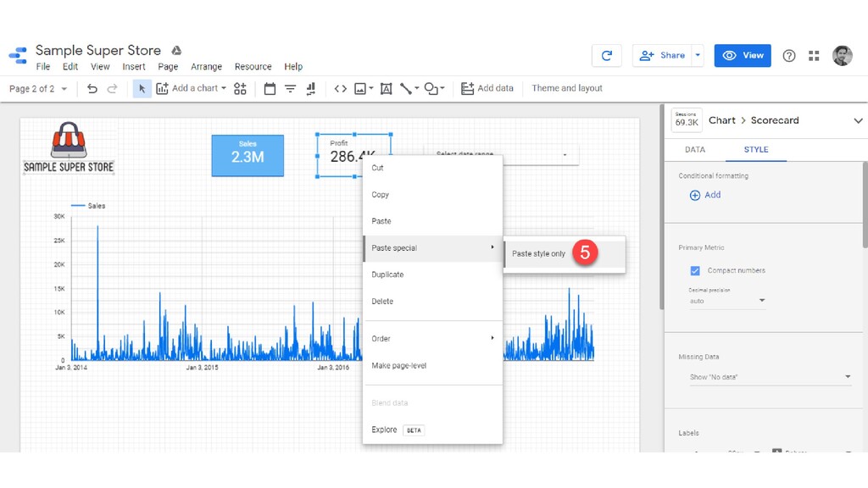This screenshot has height=488, width=868.
Task: Click Add a chart button
Action: click(x=187, y=88)
